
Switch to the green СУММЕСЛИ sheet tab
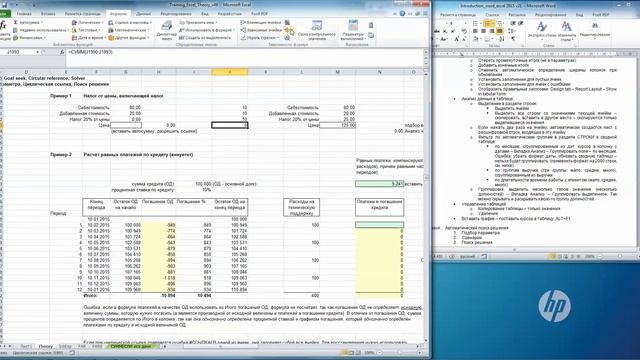click(132, 346)
